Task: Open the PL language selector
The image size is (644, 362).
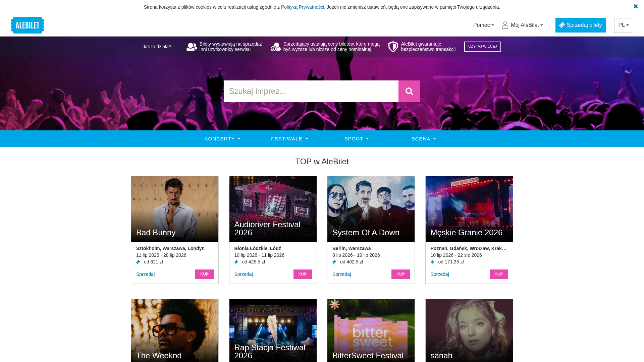Action: click(x=624, y=25)
